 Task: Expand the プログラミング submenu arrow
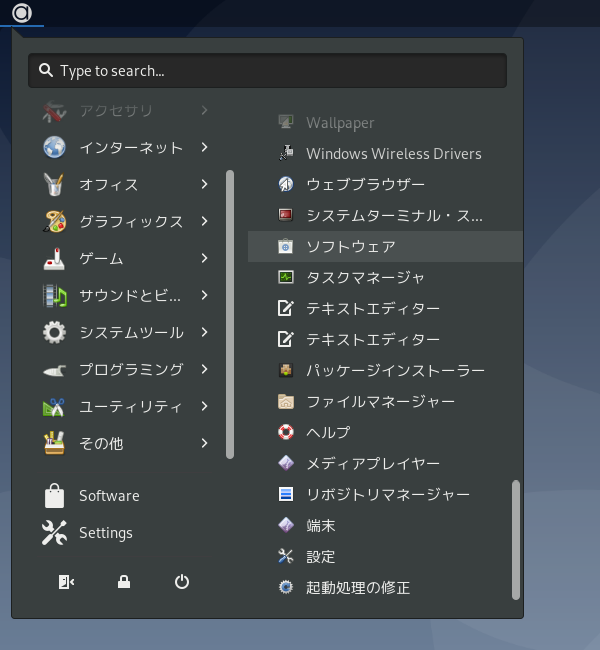pyautogui.click(x=204, y=369)
